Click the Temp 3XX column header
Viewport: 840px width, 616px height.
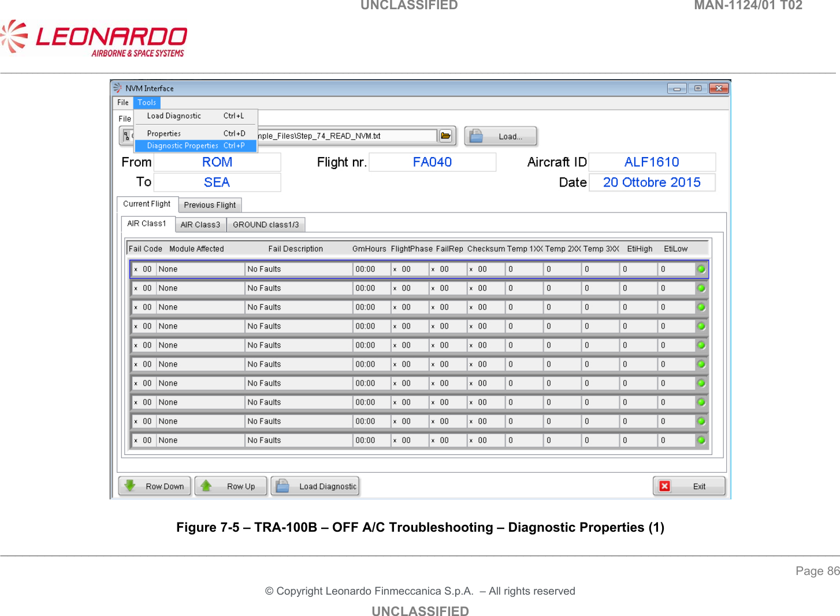[601, 249]
